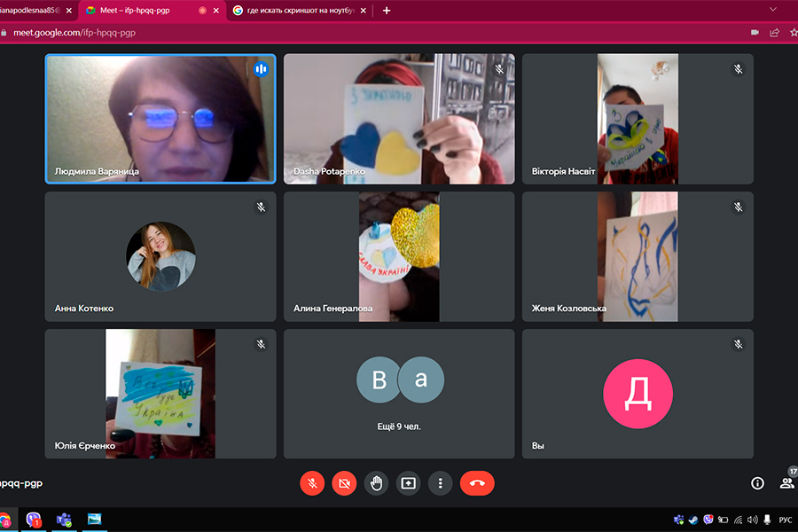
Task: Bookmark this page with star icon
Action: [x=794, y=33]
